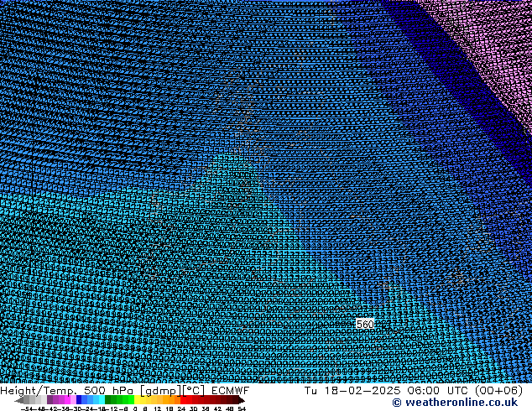Image resolution: width=532 pixels, height=411 pixels.
Task: Click the dark green swatch in legend
Action: 108,400
